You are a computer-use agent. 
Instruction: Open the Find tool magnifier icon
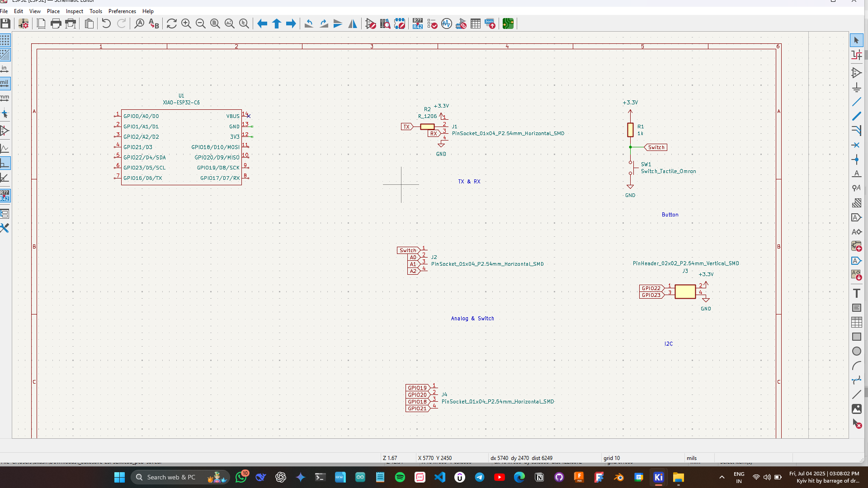point(139,23)
